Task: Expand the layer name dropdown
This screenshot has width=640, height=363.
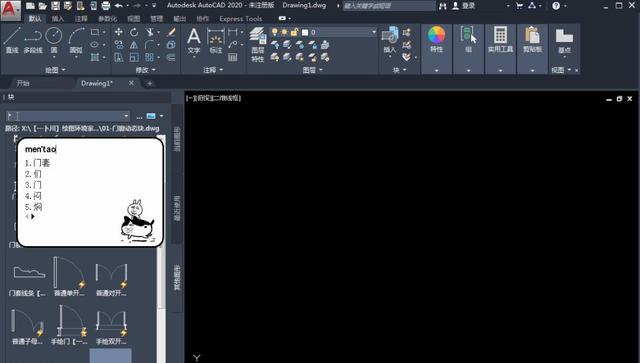Action: 374,32
